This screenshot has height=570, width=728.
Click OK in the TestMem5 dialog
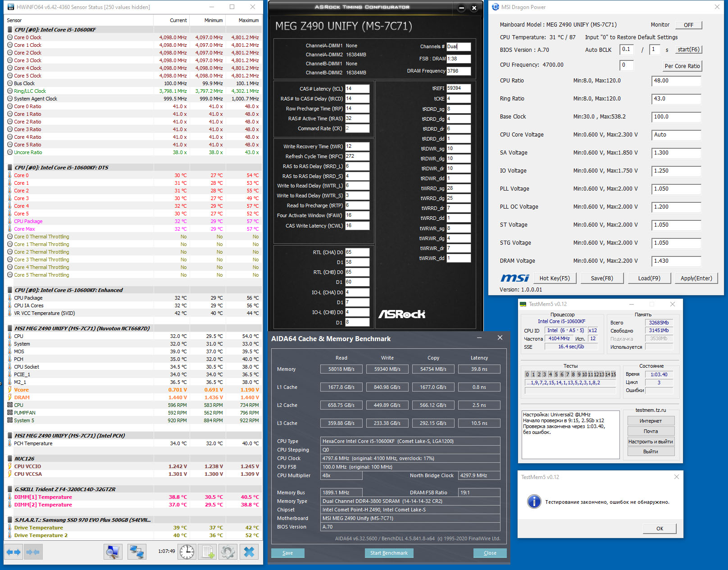[x=660, y=529]
